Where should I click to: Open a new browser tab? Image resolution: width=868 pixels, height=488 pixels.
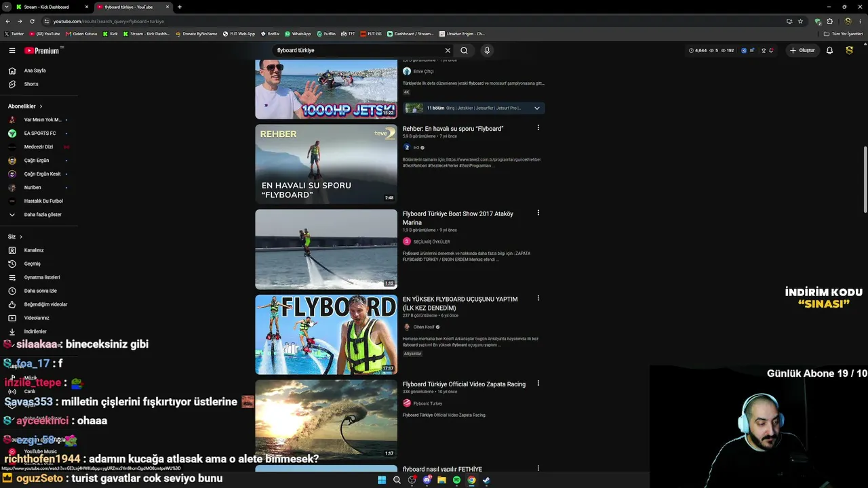[179, 7]
